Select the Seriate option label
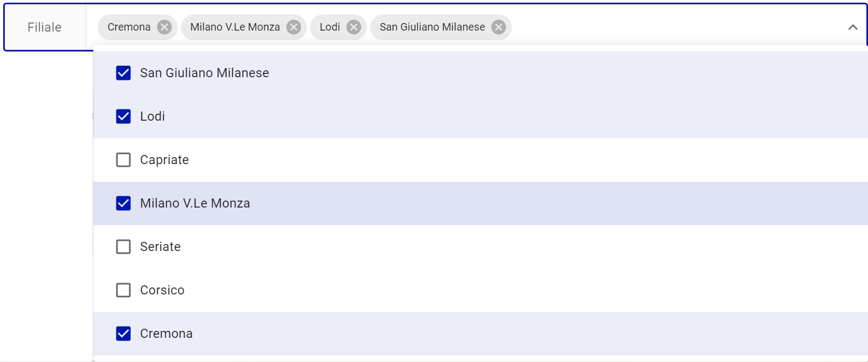This screenshot has width=868, height=362. (x=160, y=247)
